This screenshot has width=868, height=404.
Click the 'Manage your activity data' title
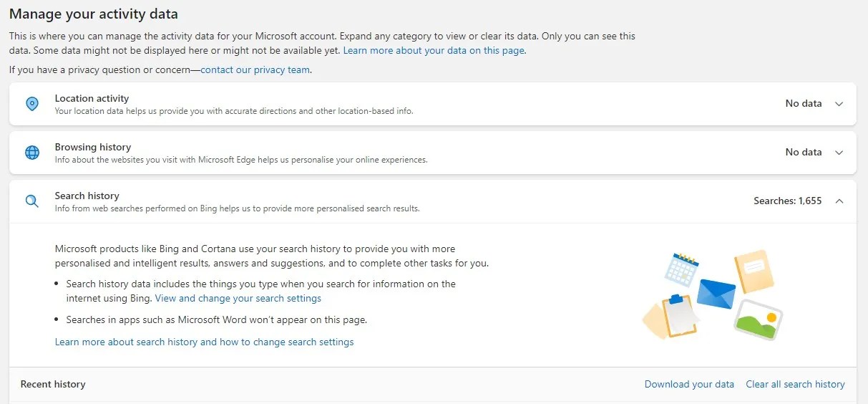[x=94, y=14]
